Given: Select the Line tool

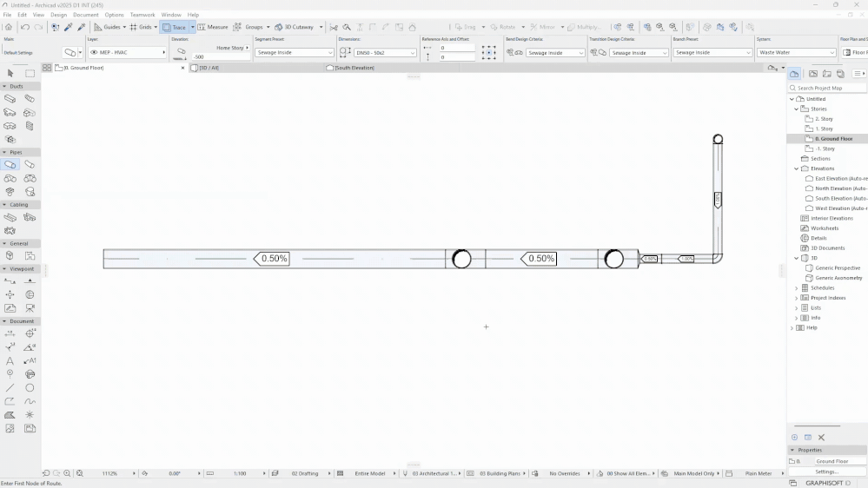Looking at the screenshot, I should coord(10,388).
